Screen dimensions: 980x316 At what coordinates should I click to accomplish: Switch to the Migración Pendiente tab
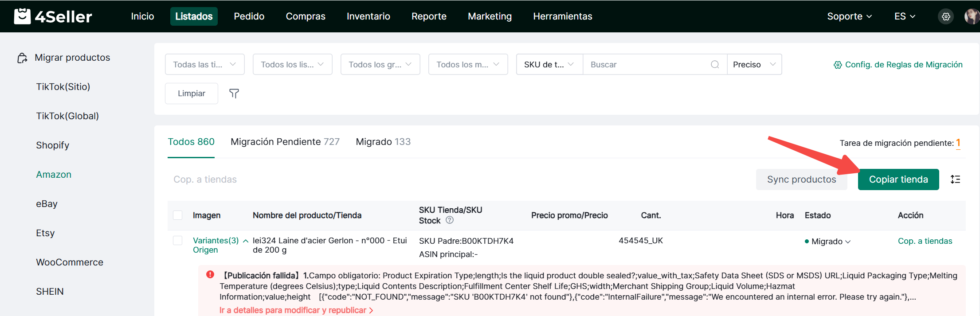(285, 142)
